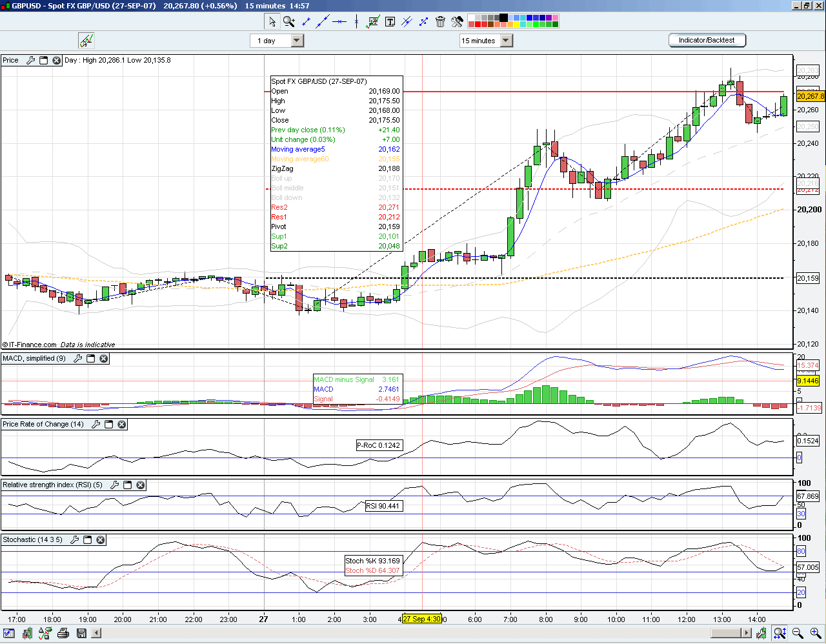Click the Relative strength index (RSI) (5) title
This screenshot has width=826, height=644.
pos(52,485)
